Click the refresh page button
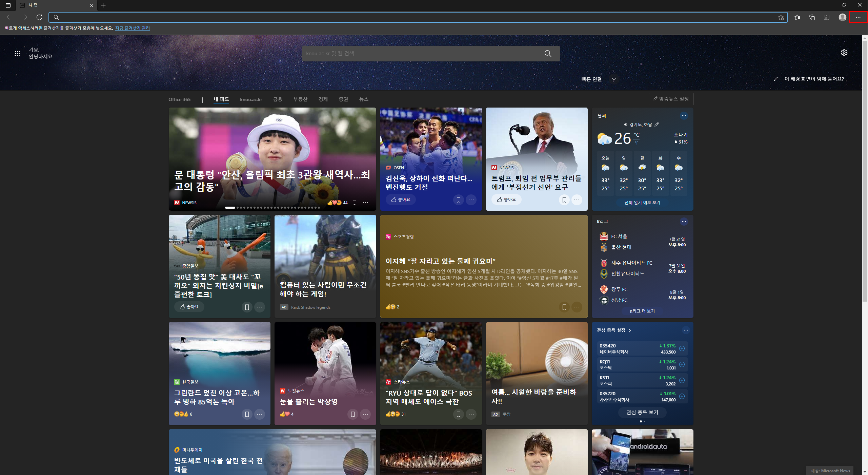This screenshot has height=475, width=868. [39, 17]
